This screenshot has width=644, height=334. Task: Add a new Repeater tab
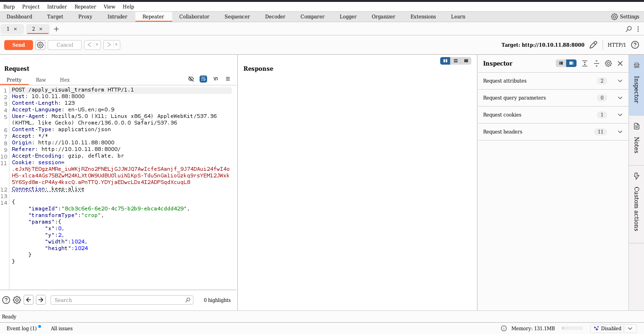(56, 29)
